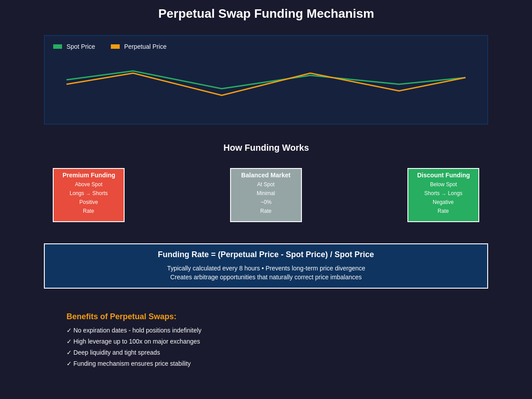532x399 pixels.
Task: Open the green Discount Funding box
Action: 443,195
